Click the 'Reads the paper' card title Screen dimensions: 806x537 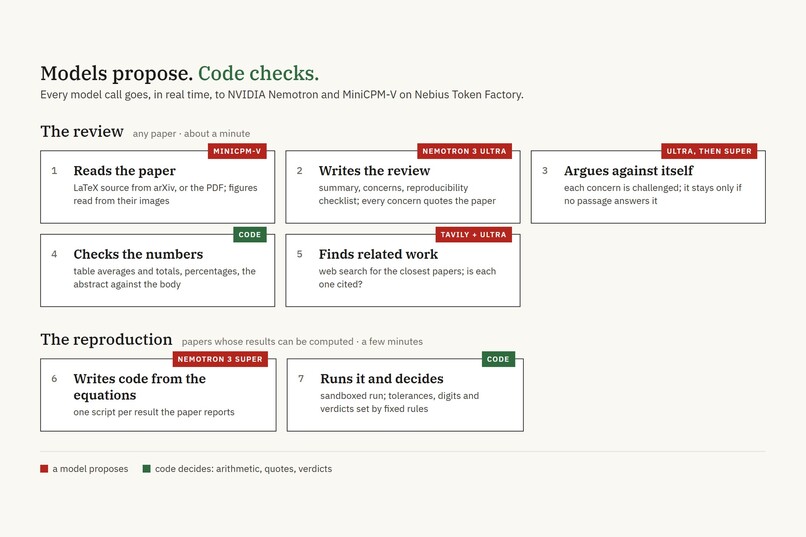coord(124,171)
